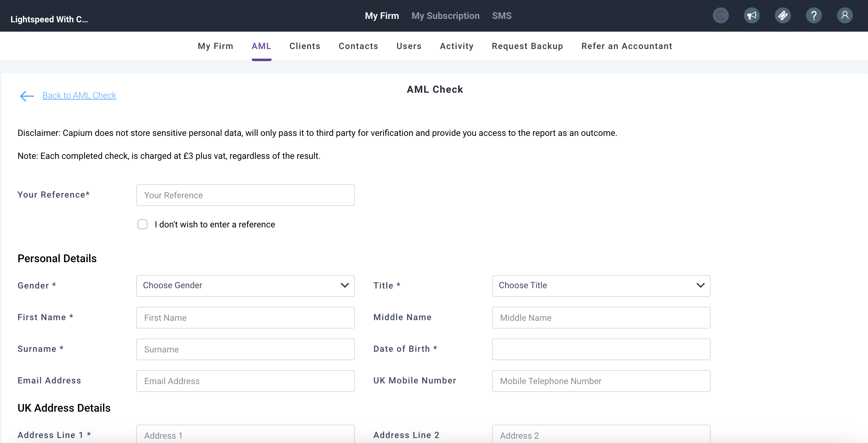
Task: Click the ticket icon in top bar
Action: click(782, 16)
